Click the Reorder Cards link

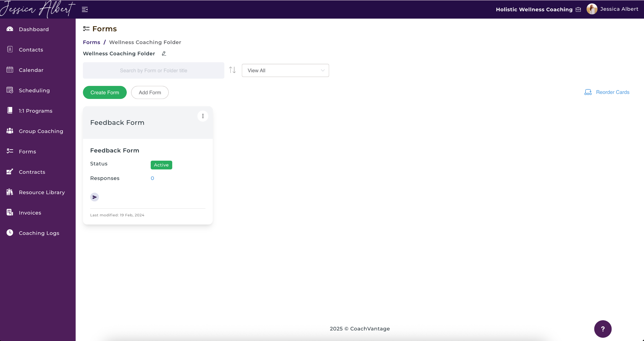613,92
